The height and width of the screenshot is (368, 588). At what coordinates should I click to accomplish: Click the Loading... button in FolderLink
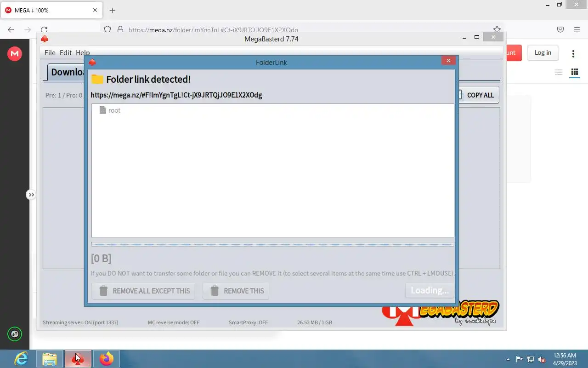coord(430,290)
